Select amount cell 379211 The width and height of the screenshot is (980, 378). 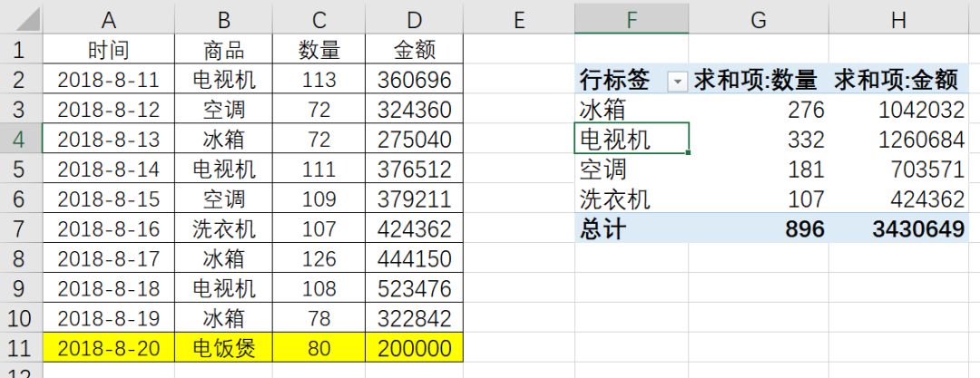[x=414, y=199]
